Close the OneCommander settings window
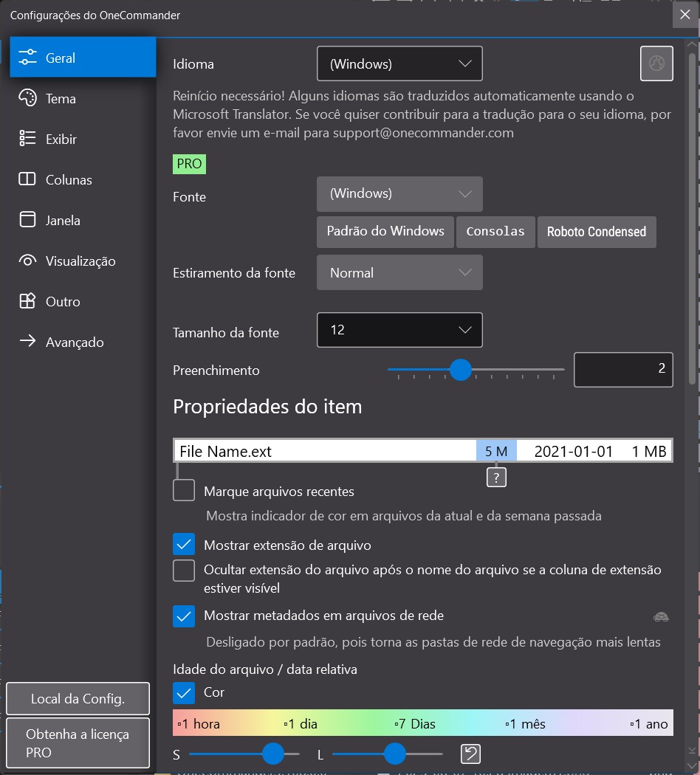 [x=685, y=14]
